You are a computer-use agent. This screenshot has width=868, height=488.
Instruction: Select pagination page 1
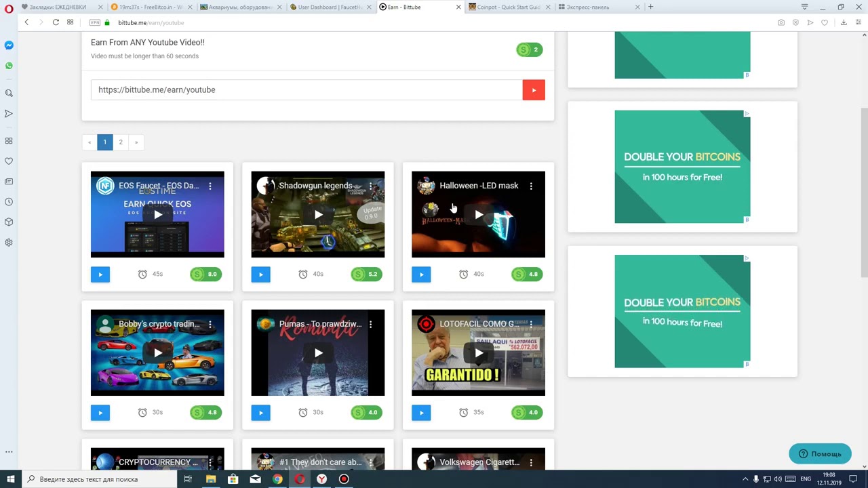[x=105, y=142]
